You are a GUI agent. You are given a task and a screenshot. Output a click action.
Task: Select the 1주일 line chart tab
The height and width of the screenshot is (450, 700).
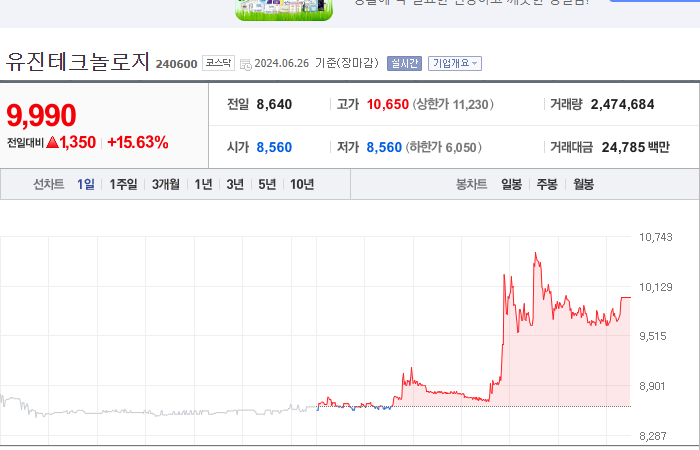[x=123, y=184]
